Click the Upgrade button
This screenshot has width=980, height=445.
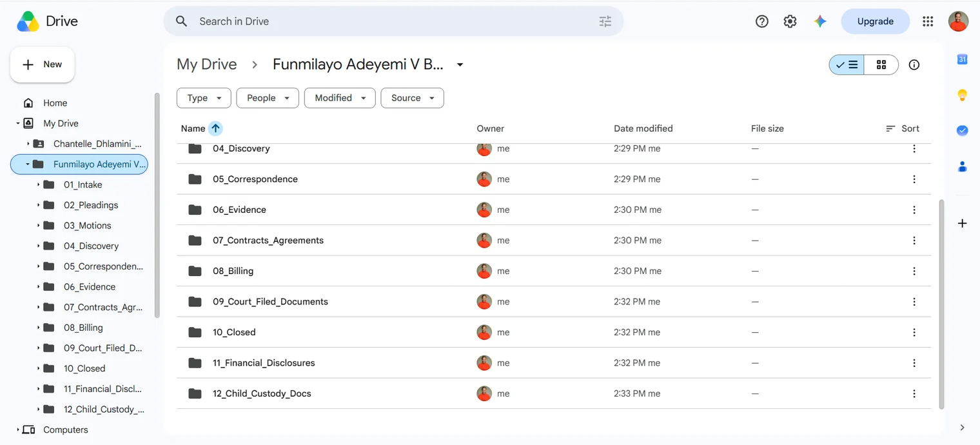click(875, 21)
